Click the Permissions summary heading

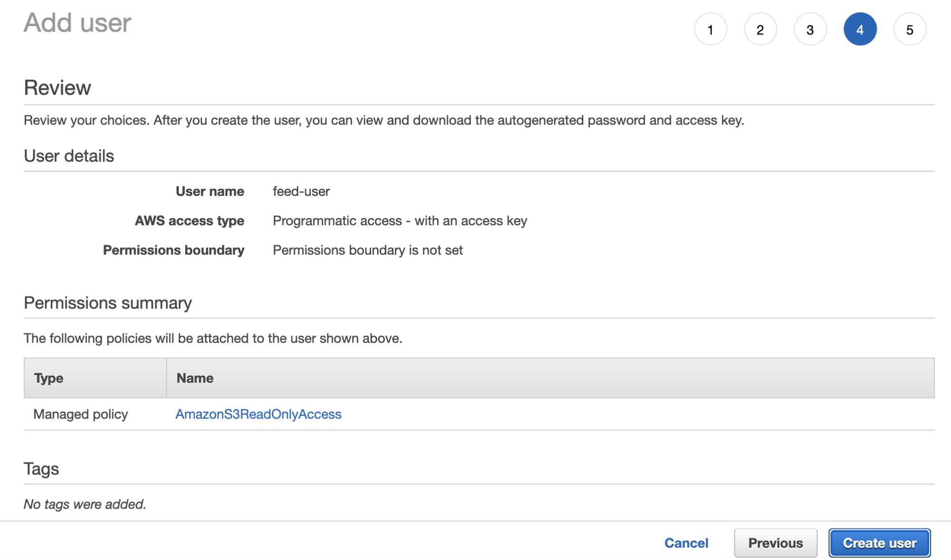coord(108,303)
